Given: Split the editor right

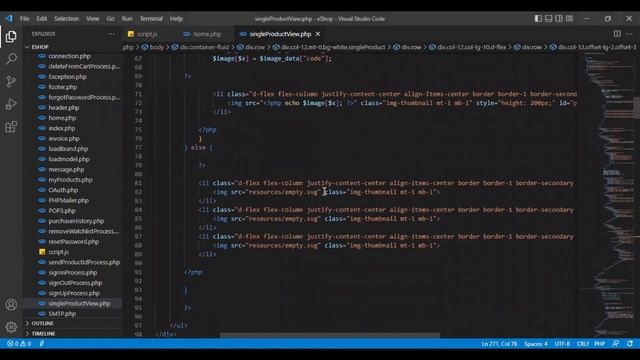Looking at the screenshot, I should point(617,34).
